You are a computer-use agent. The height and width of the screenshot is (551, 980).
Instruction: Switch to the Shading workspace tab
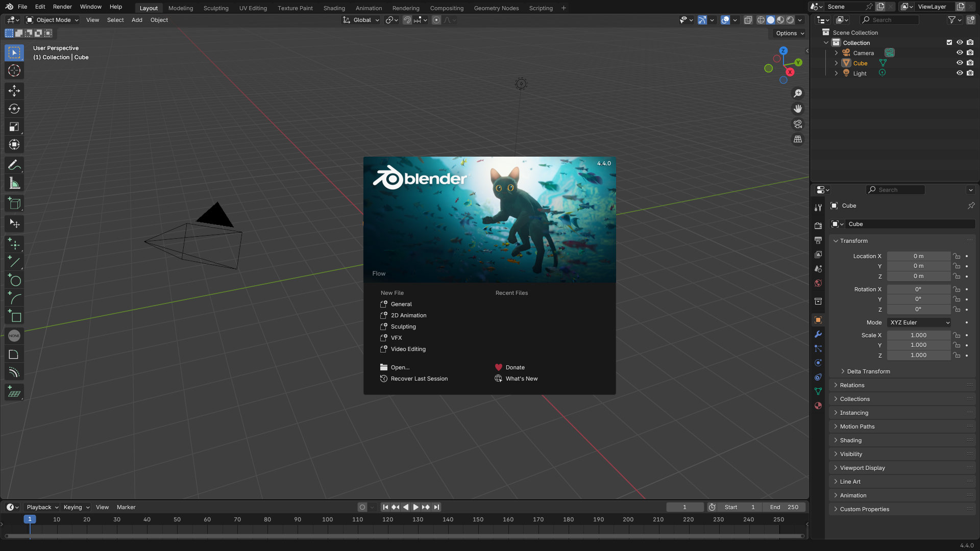tap(334, 8)
